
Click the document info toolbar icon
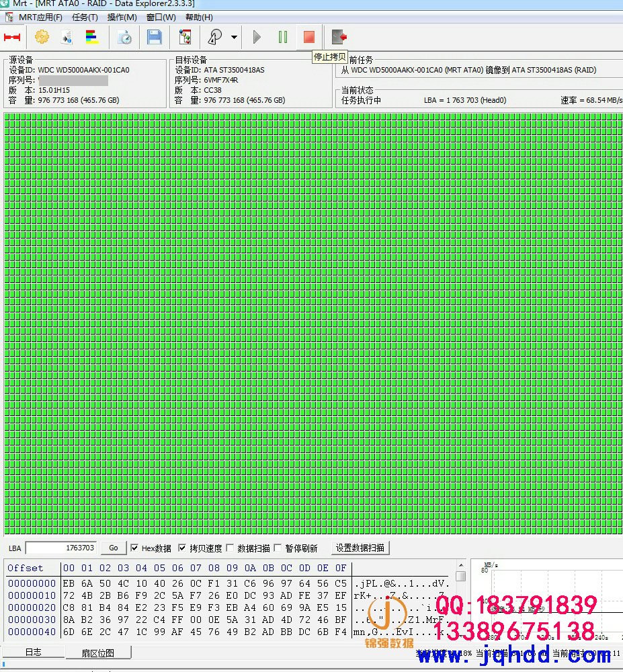coord(67,37)
